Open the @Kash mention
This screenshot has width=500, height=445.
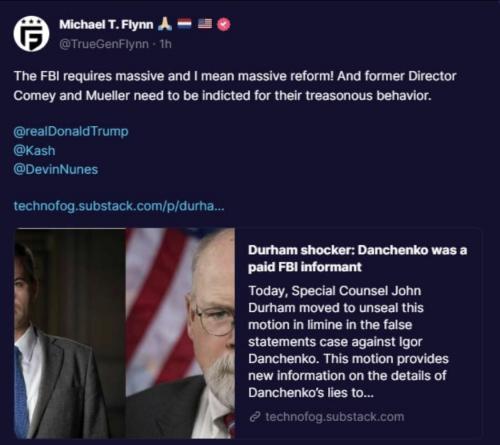(34, 151)
